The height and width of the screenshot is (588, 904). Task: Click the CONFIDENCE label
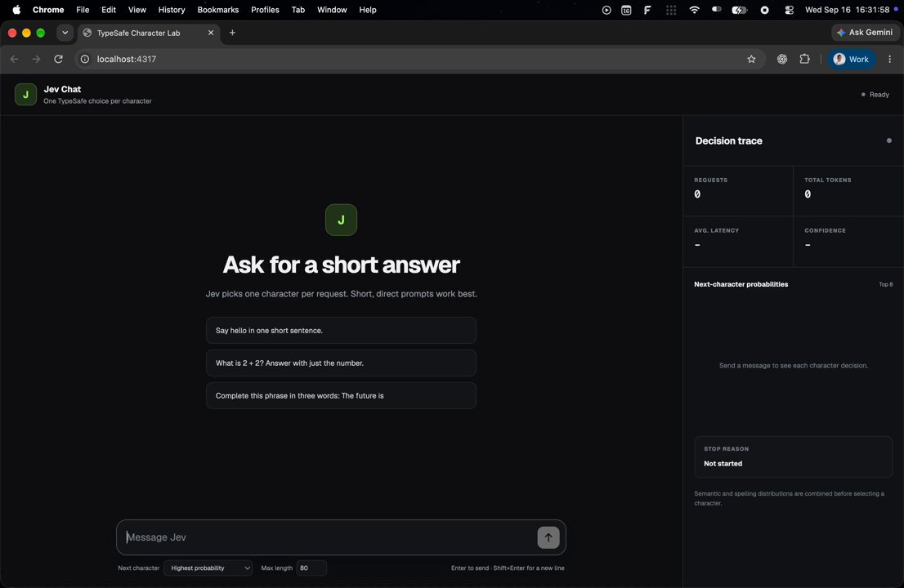[x=825, y=230]
